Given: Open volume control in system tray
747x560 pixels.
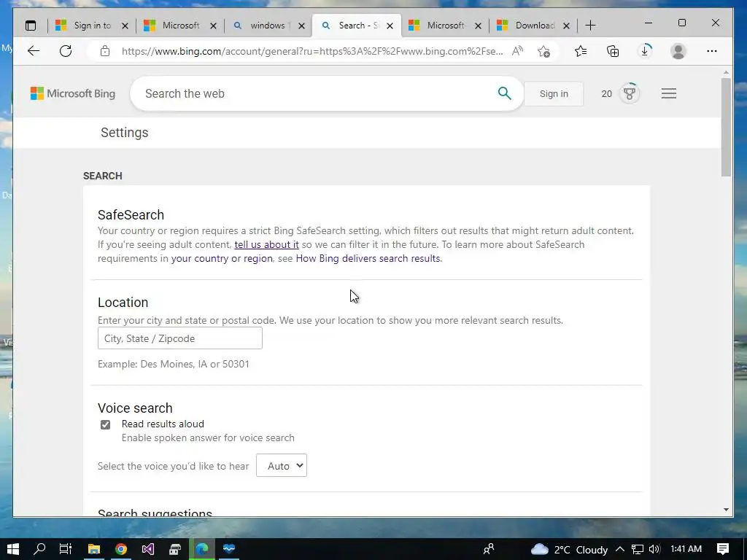Looking at the screenshot, I should [x=654, y=550].
